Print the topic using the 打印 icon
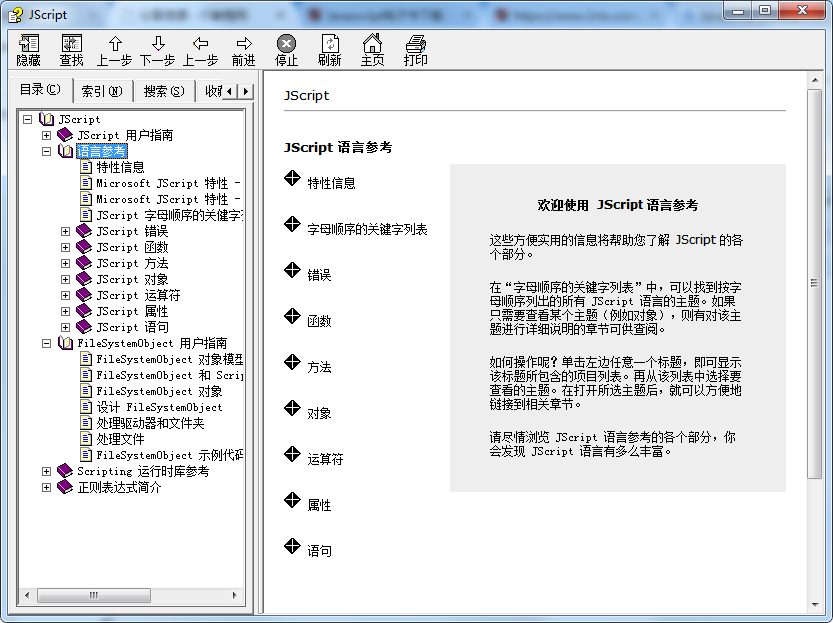The width and height of the screenshot is (833, 623). tap(415, 44)
